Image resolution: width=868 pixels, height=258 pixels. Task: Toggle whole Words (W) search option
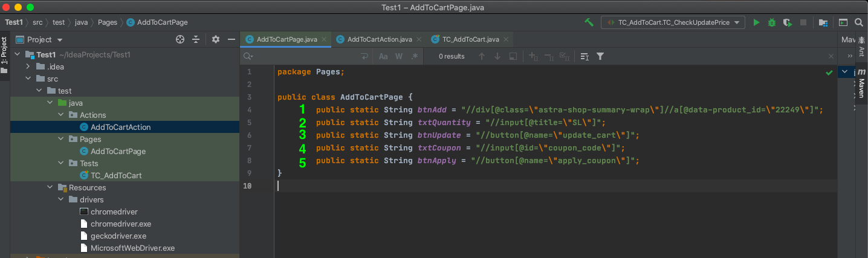tap(399, 56)
